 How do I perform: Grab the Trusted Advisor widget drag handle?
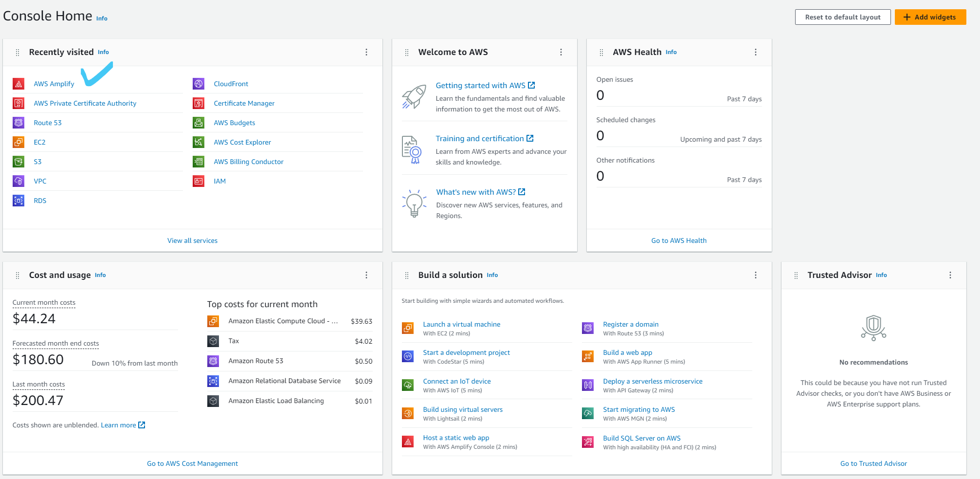[x=796, y=276]
